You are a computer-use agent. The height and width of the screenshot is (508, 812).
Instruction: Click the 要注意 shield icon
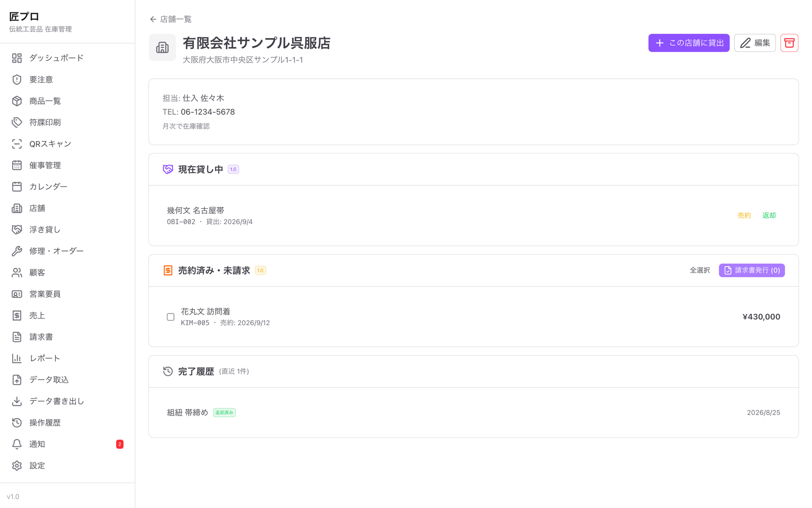[x=17, y=79]
